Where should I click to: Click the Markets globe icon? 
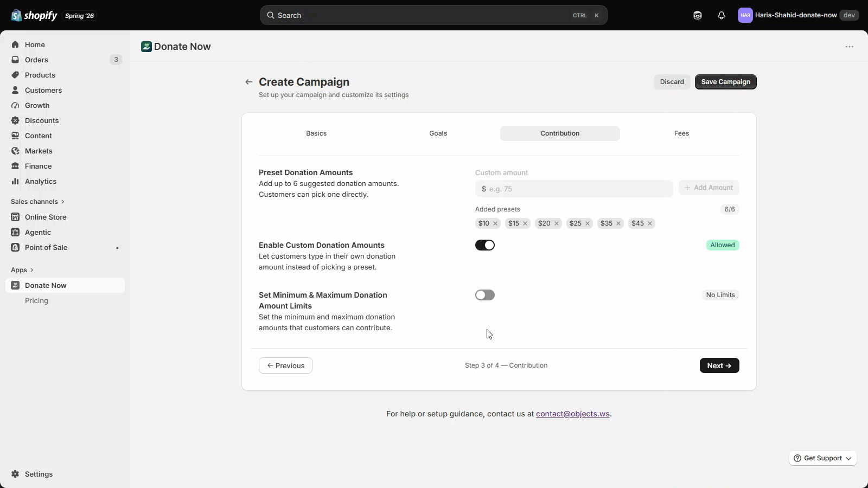pyautogui.click(x=15, y=151)
